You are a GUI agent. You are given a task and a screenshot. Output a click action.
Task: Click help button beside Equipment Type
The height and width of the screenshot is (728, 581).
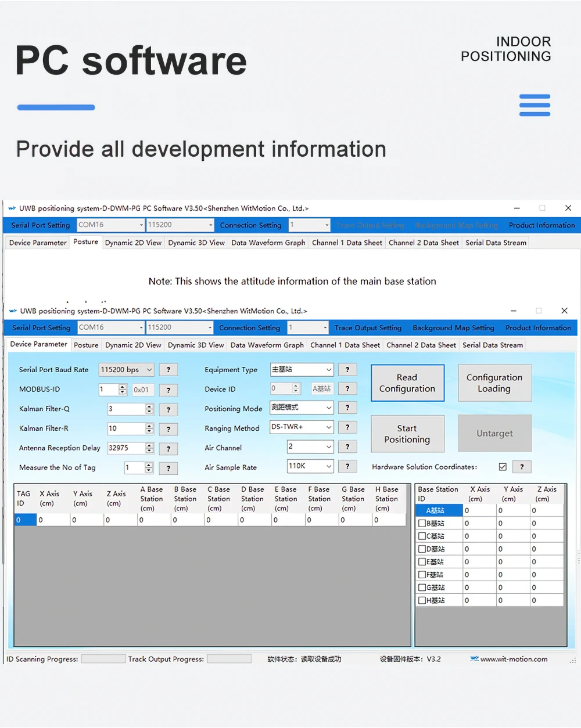[x=347, y=369]
